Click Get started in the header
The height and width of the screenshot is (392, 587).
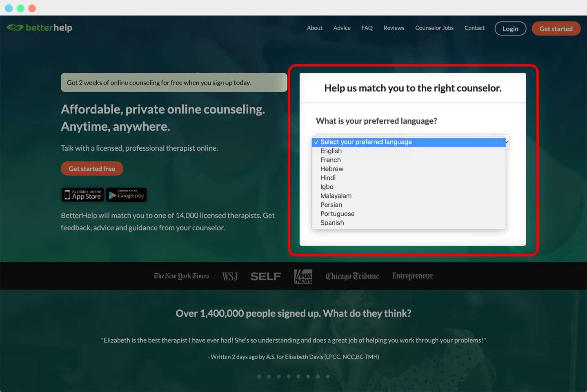pyautogui.click(x=556, y=29)
